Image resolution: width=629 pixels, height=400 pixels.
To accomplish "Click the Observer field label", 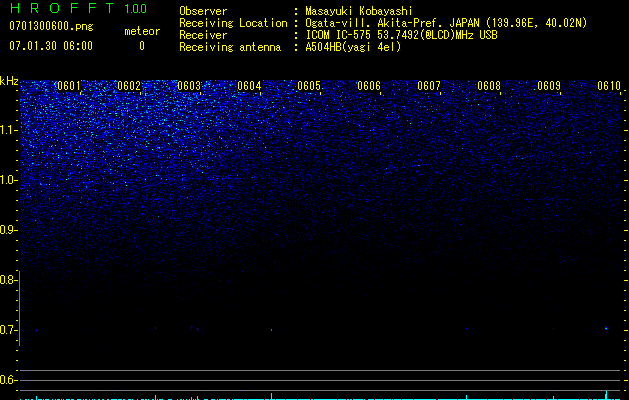I will pos(203,11).
